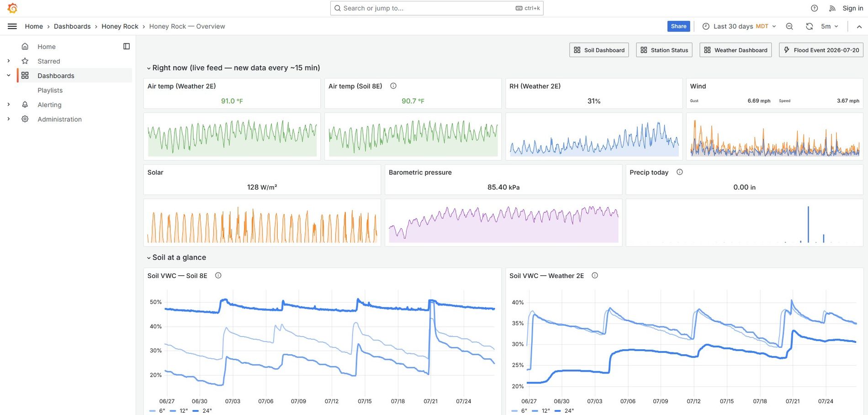
Task: Go to Dashboards in the breadcrumb
Action: point(72,26)
